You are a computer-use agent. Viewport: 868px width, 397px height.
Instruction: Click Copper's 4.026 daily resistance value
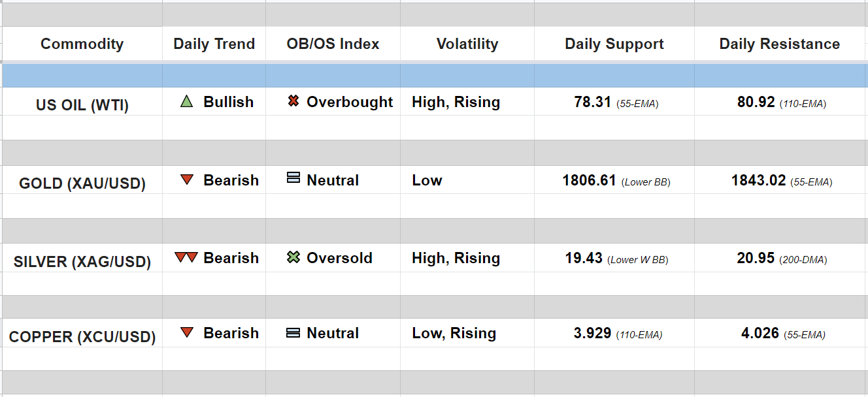[x=759, y=333]
